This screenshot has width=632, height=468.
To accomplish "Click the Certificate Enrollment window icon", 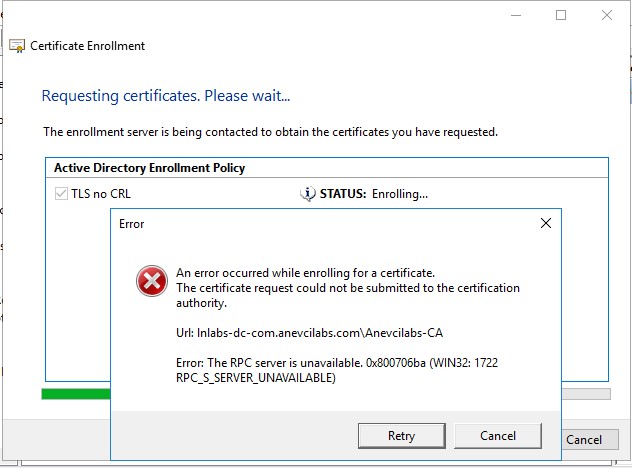I will point(18,46).
